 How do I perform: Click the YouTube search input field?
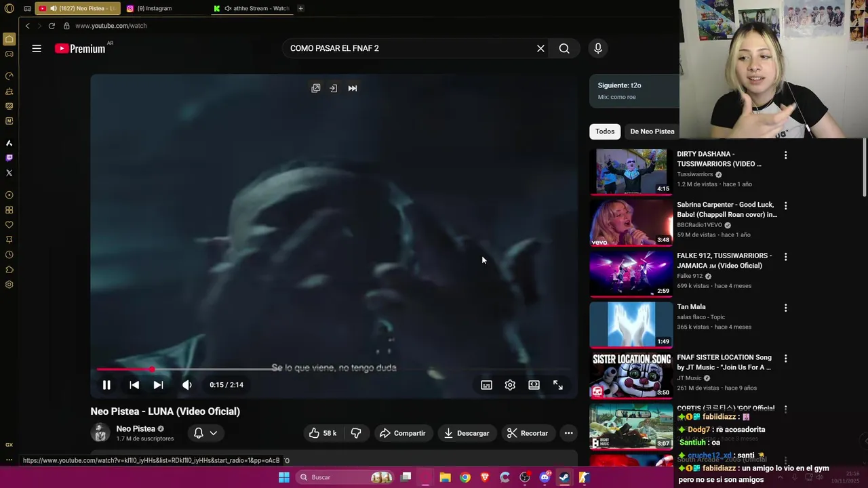pyautogui.click(x=407, y=48)
